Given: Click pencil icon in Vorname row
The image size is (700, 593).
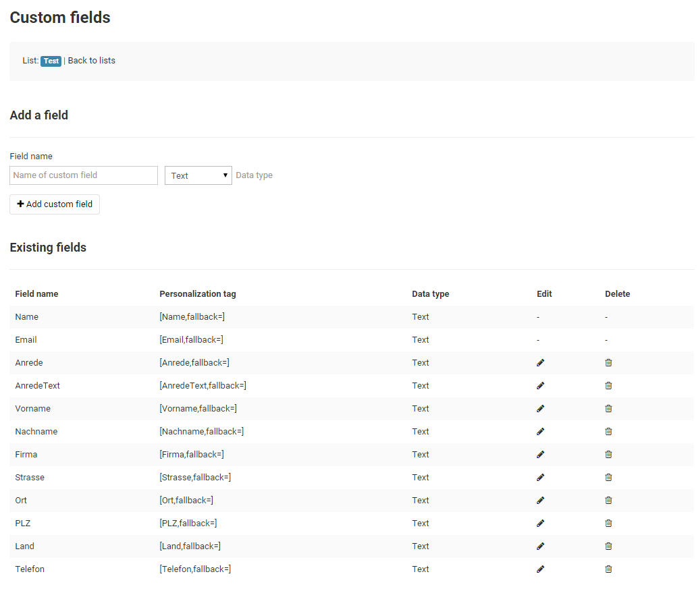Looking at the screenshot, I should point(540,409).
